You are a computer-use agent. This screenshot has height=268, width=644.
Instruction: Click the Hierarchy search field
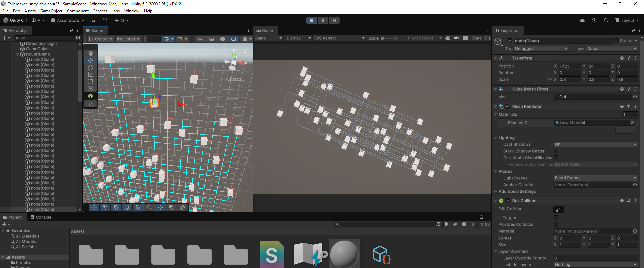(45, 38)
